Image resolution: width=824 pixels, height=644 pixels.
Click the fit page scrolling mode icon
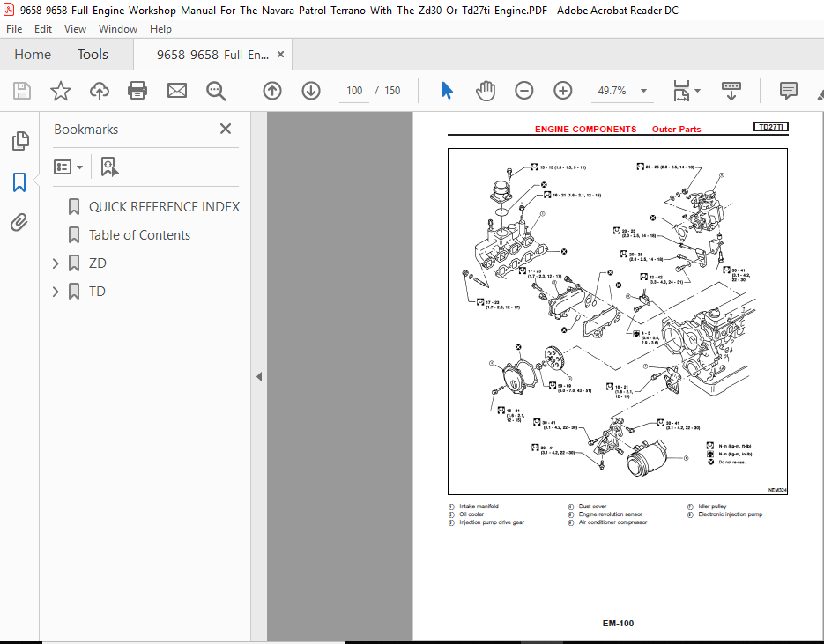pos(681,91)
